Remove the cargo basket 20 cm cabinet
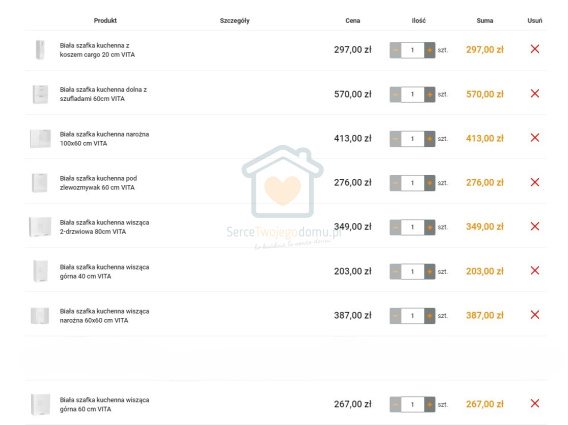This screenshot has width=568, height=425. coord(535,49)
